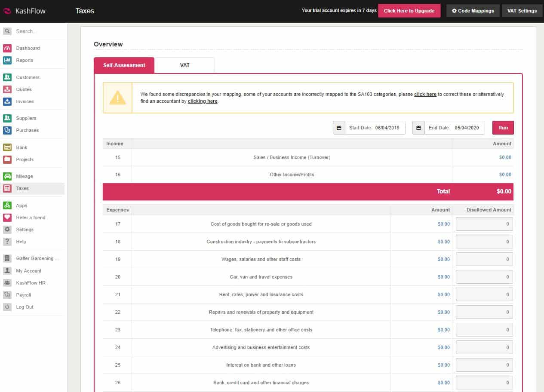Screen dimensions: 544x392
Task: Edit Disallowed Amount for wages and salaries row
Action: coord(484,259)
